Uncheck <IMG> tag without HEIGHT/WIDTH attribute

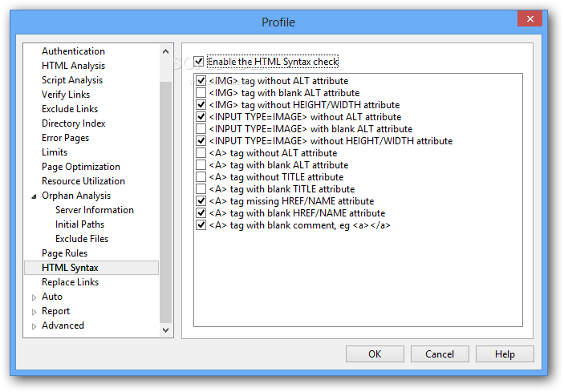[x=201, y=105]
